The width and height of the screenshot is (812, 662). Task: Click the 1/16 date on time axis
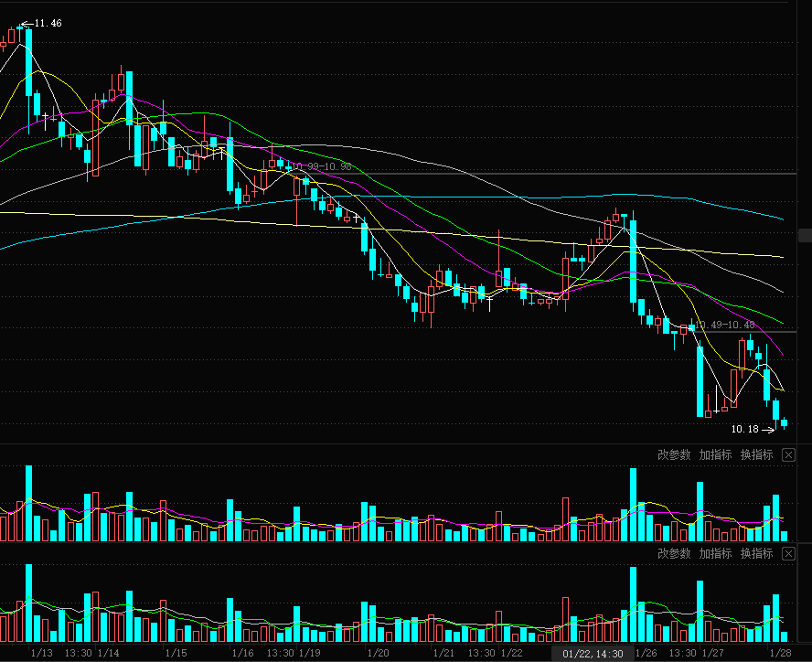coord(243,653)
